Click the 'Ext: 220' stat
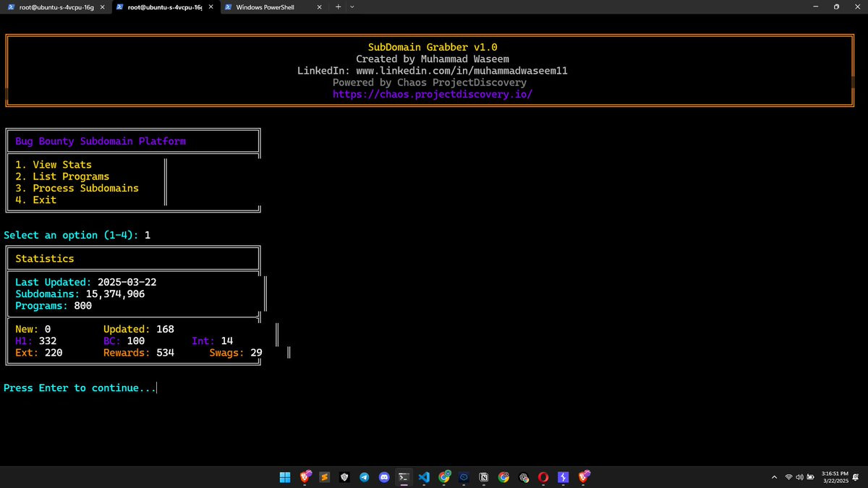Viewport: 868px width, 488px height. pos(38,353)
